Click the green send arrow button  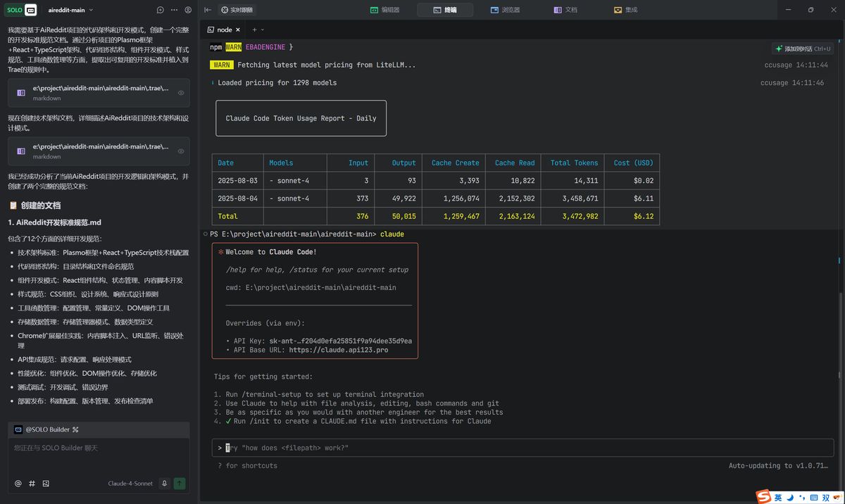coord(180,484)
